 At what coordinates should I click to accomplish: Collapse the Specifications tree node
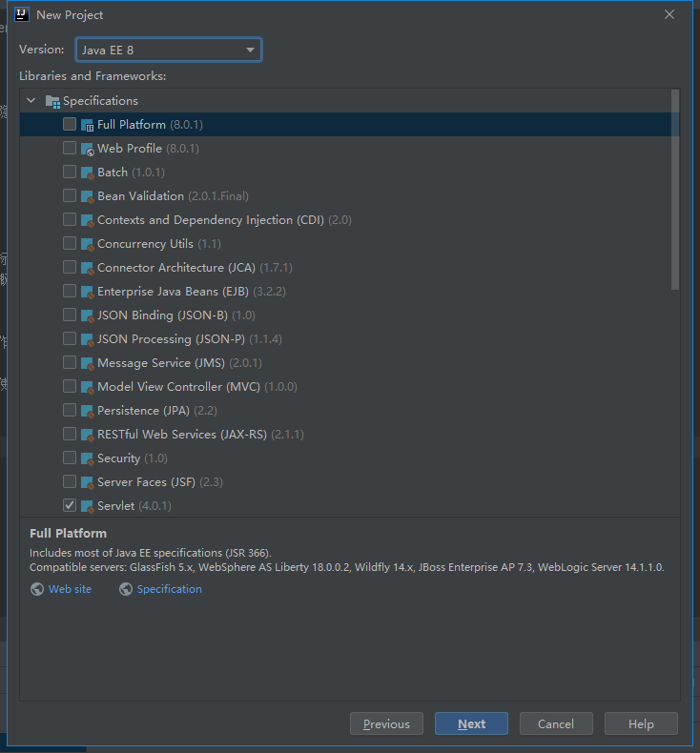(31, 101)
